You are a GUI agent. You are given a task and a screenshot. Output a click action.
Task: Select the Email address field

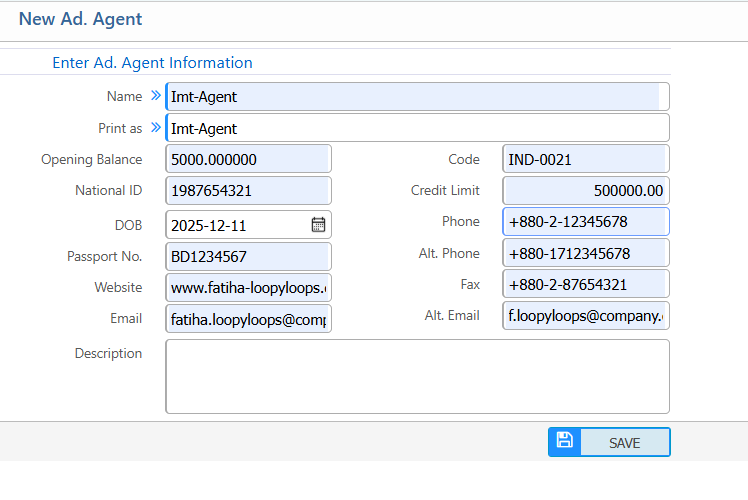coord(247,318)
